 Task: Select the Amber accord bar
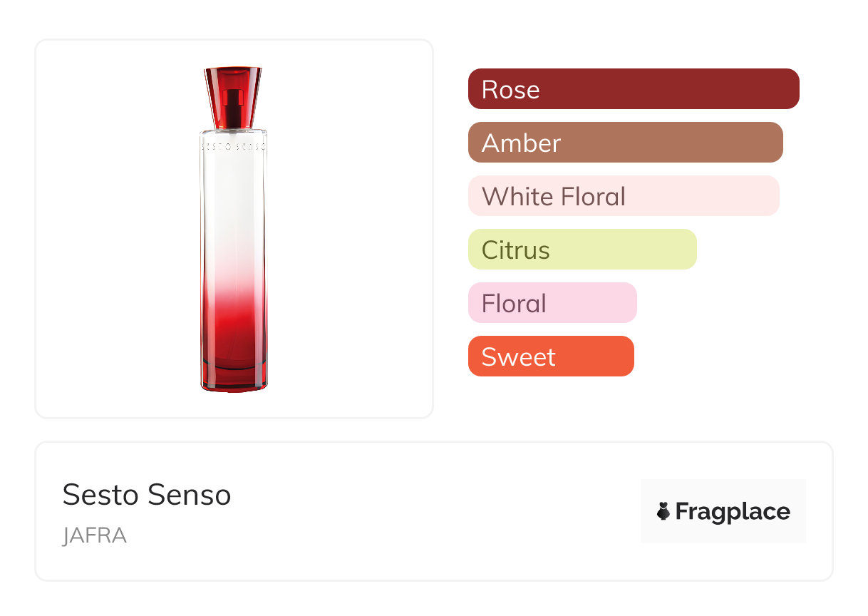click(x=625, y=143)
